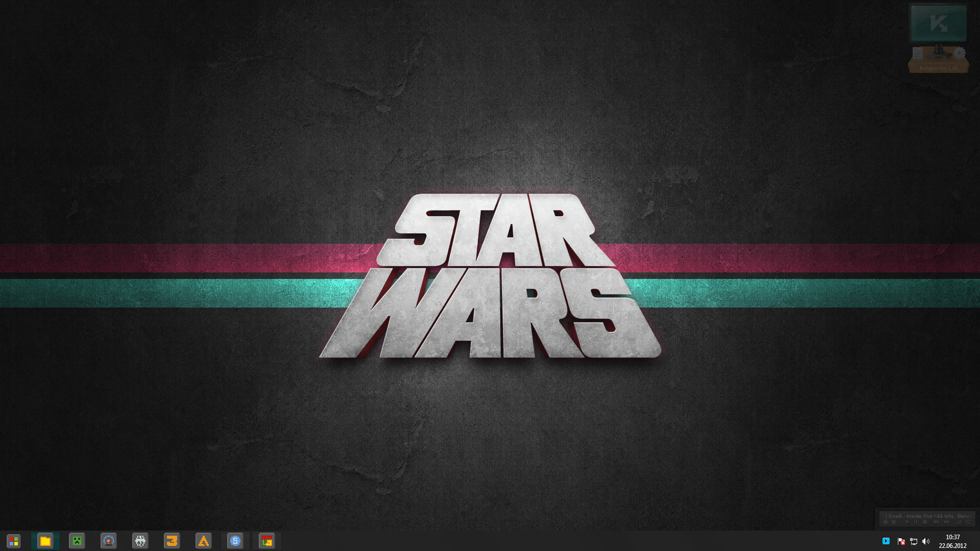Open the white alien creature taskbar icon
This screenshot has height=551, width=980.
140,541
